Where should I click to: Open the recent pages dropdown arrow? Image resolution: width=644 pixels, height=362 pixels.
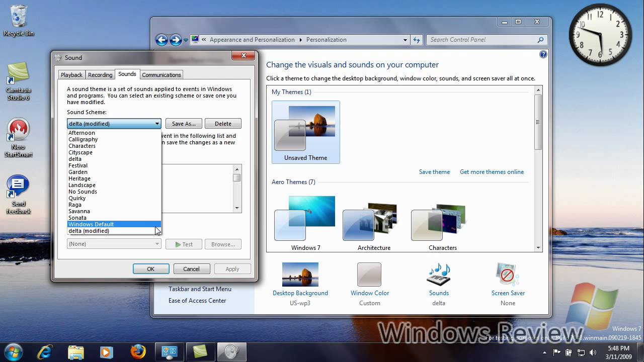[x=186, y=40]
